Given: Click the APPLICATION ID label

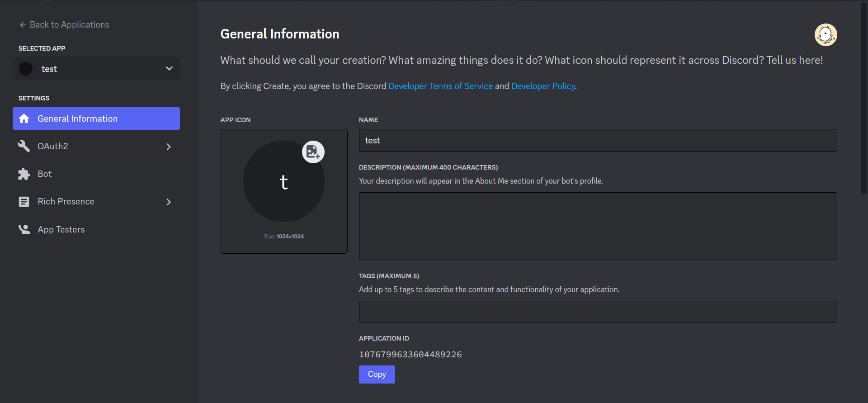Looking at the screenshot, I should [384, 338].
